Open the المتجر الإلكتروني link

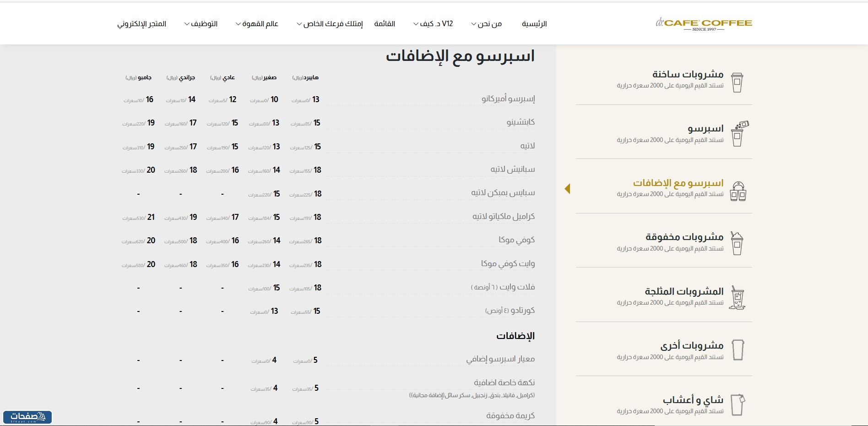141,24
